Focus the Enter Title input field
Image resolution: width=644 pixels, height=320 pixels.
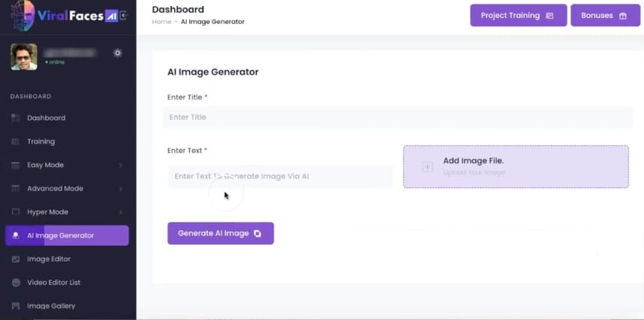tap(398, 118)
